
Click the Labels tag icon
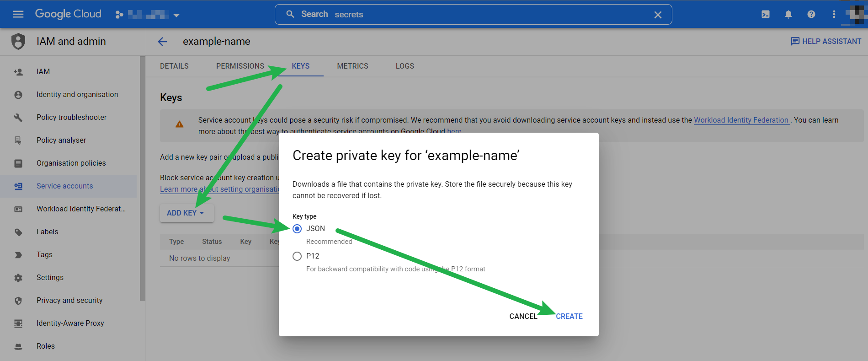[18, 232]
